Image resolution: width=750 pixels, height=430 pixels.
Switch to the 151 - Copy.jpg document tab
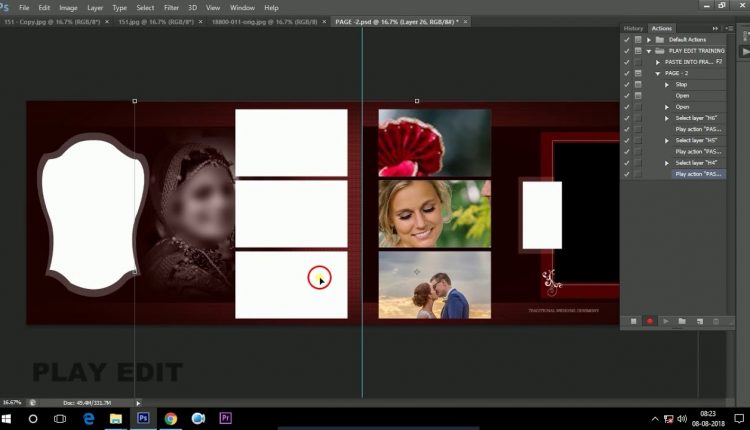click(x=52, y=22)
